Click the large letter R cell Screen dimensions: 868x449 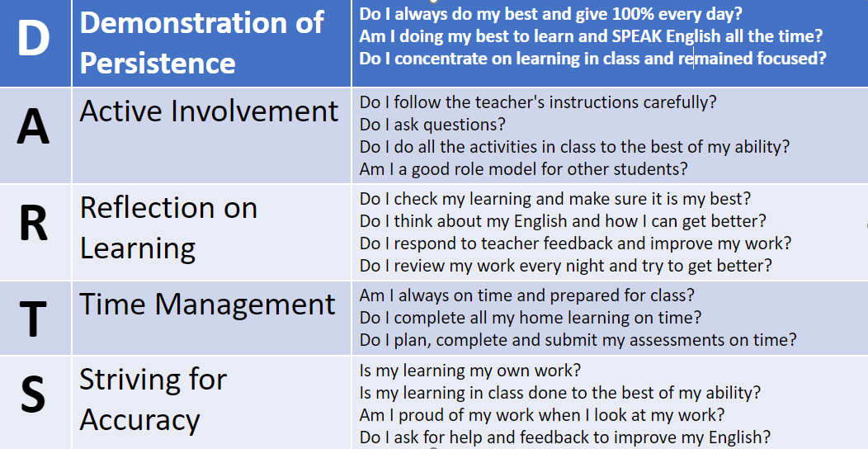(33, 224)
